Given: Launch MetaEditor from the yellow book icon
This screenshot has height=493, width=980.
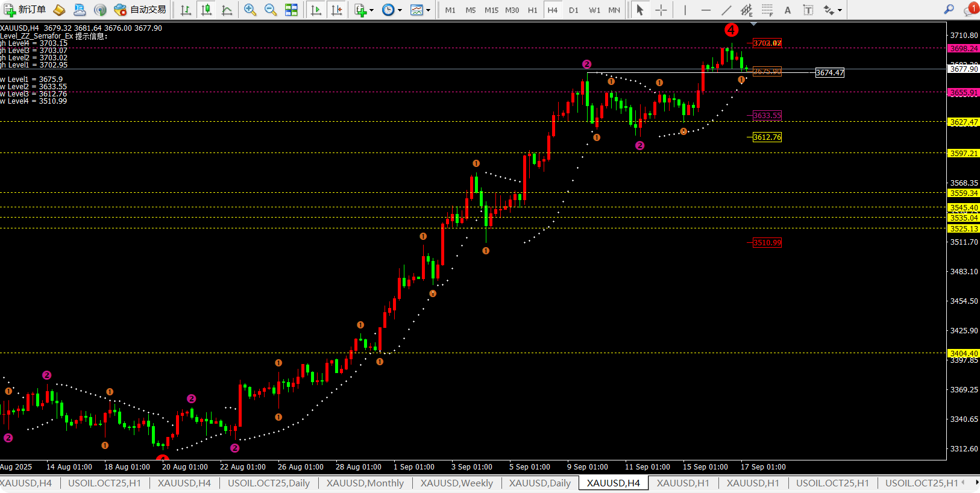Looking at the screenshot, I should [59, 10].
